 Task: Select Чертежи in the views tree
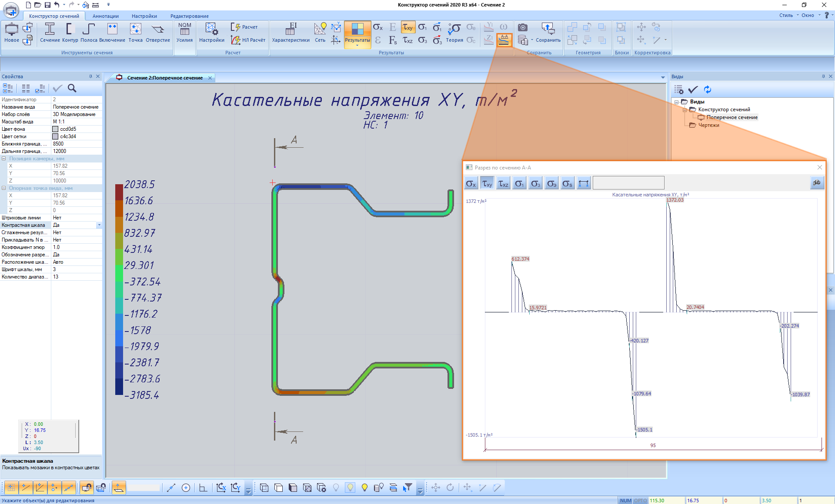tap(708, 125)
